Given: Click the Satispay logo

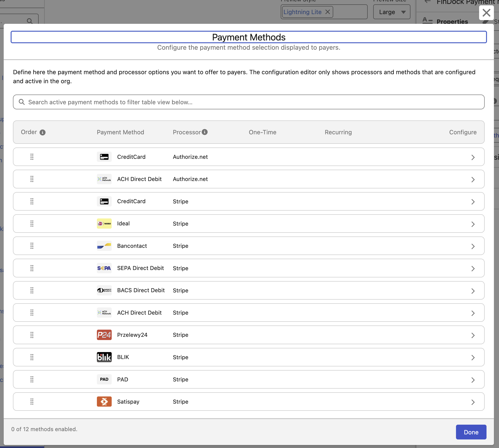Looking at the screenshot, I should (104, 402).
